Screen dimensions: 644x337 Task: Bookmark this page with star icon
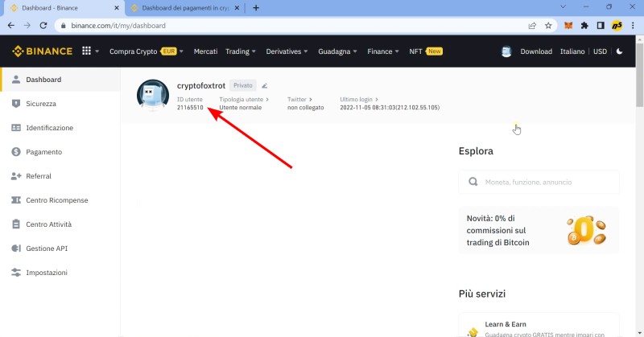pos(548,26)
